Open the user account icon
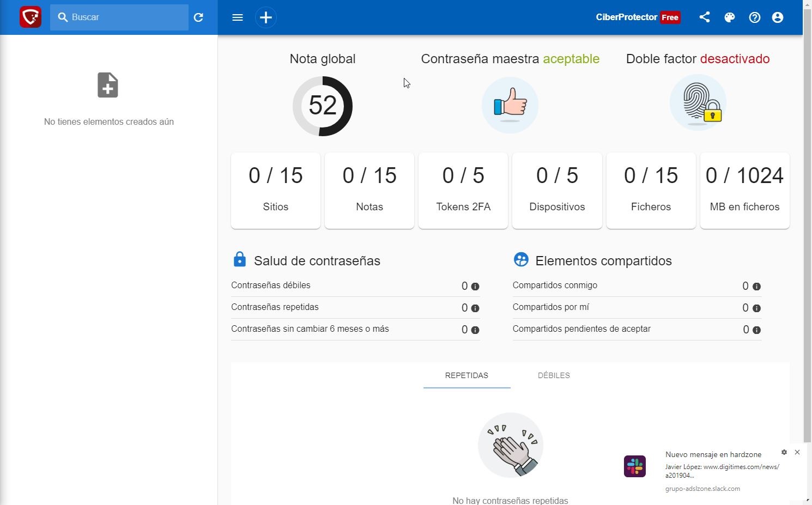The height and width of the screenshot is (505, 812). point(778,17)
